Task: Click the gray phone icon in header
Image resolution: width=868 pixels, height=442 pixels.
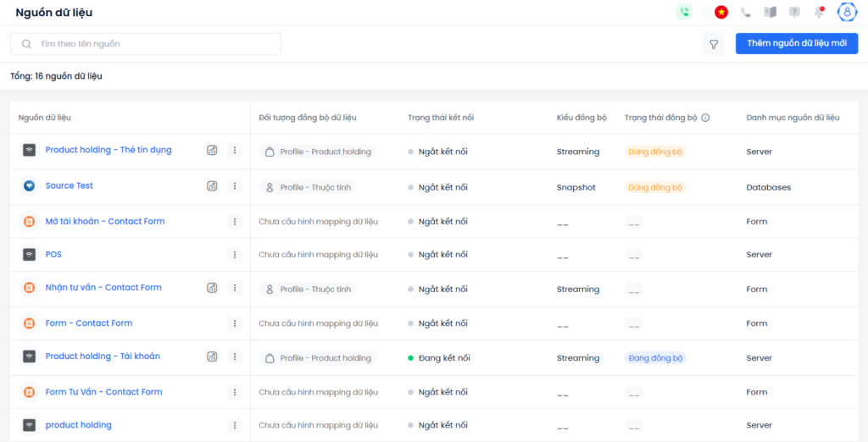Action: [746, 12]
